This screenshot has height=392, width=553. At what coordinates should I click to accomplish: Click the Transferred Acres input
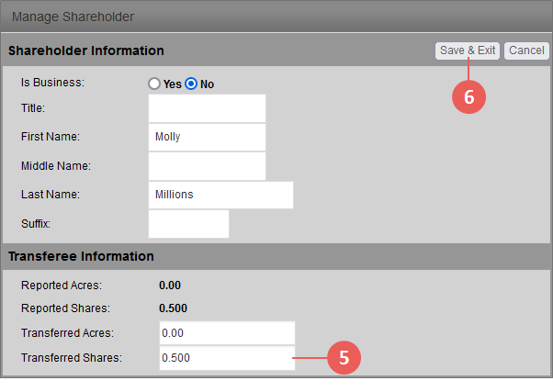coord(227,332)
